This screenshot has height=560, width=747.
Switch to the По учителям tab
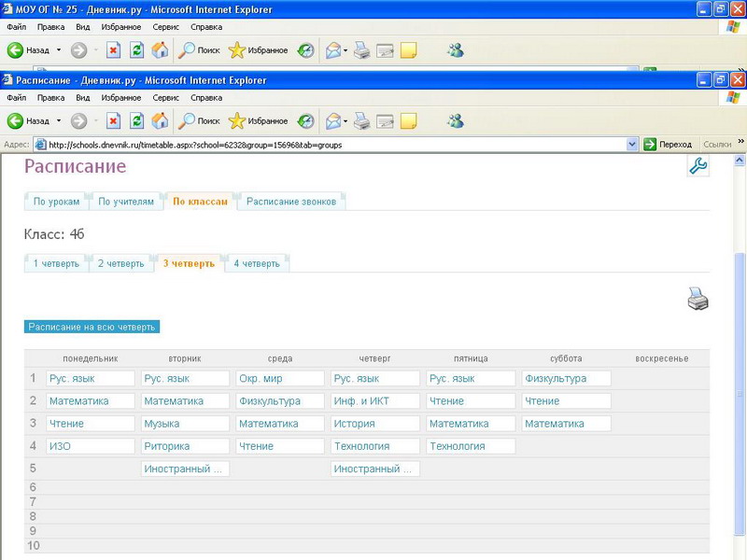click(x=125, y=202)
